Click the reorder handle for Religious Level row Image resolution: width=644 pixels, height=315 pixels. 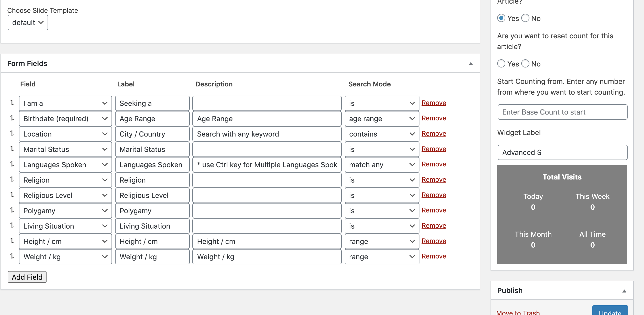click(x=12, y=195)
